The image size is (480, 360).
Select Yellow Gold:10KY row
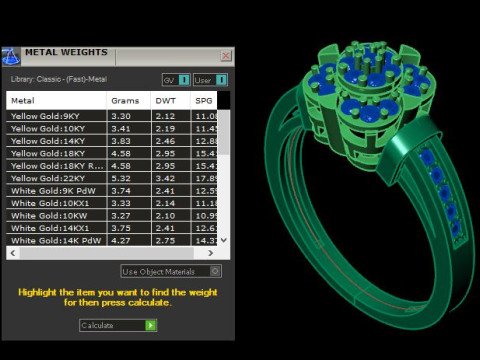(x=112, y=128)
